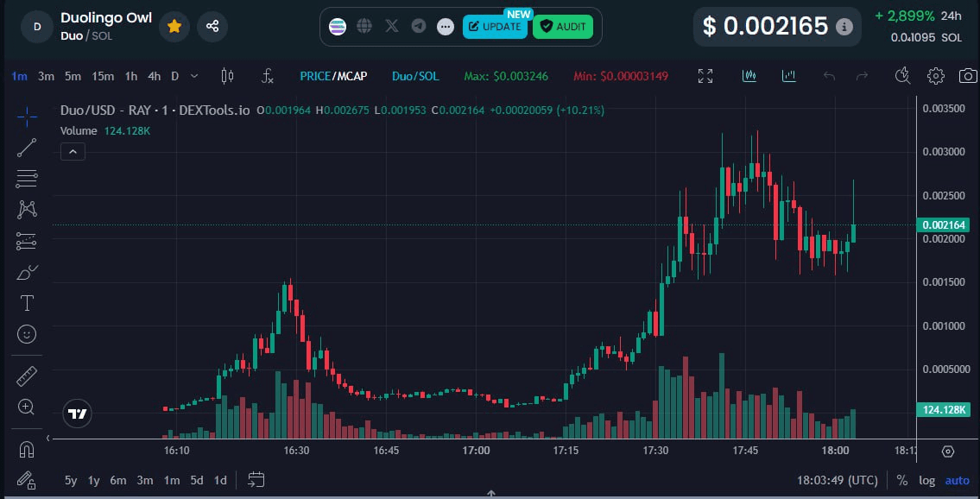
Task: Open quick search with lightning icon
Action: [x=902, y=76]
